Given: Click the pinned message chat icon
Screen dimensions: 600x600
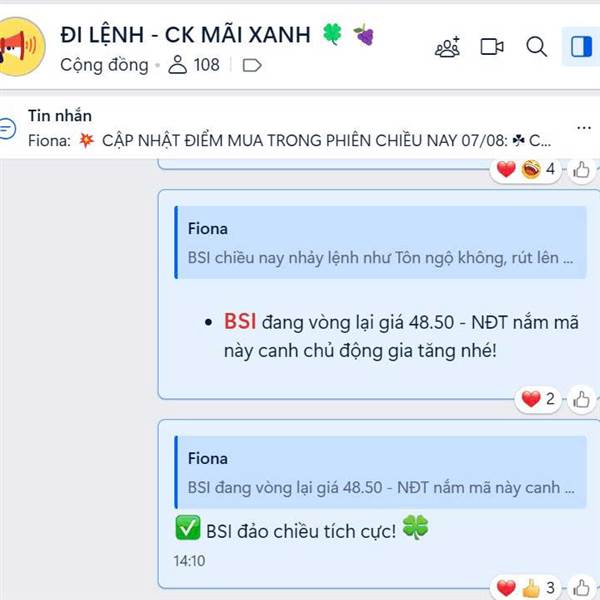Looking at the screenshot, I should click(x=8, y=128).
